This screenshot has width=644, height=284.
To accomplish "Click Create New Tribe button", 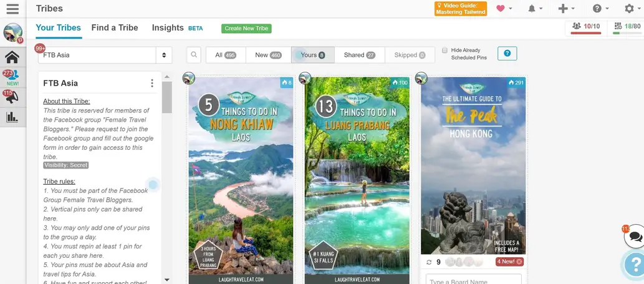I will click(246, 28).
